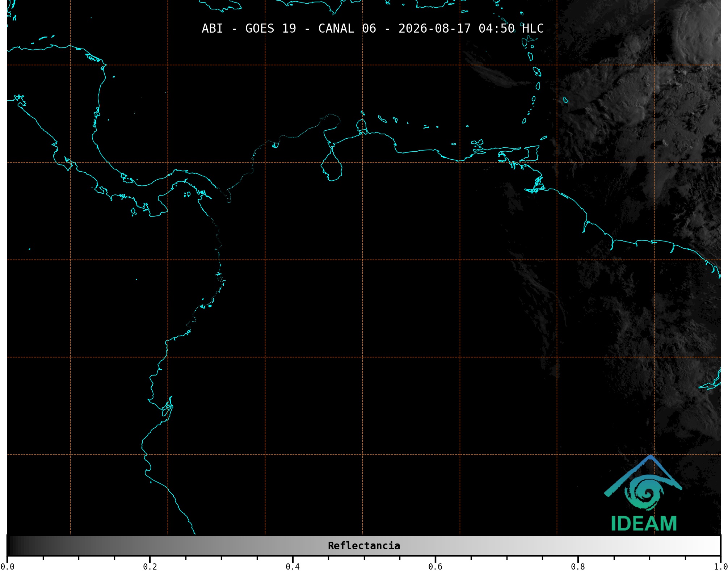This screenshot has width=728, height=571.
Task: Click the Reflectancia colorbar label
Action: (x=364, y=546)
